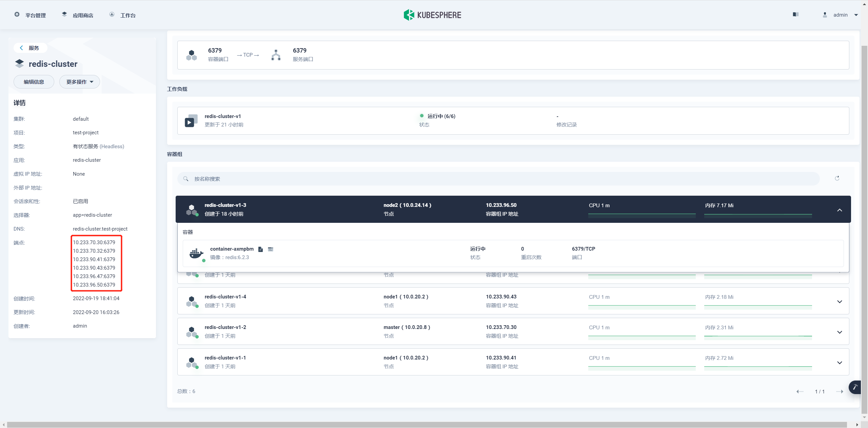The height and width of the screenshot is (428, 868).
Task: Click the 平台管理 menu item
Action: pyautogui.click(x=31, y=15)
